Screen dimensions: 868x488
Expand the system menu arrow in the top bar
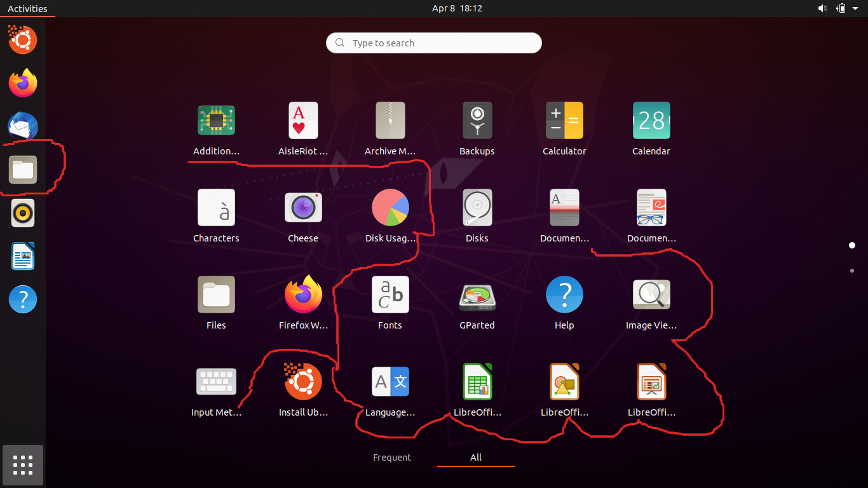pos(855,8)
